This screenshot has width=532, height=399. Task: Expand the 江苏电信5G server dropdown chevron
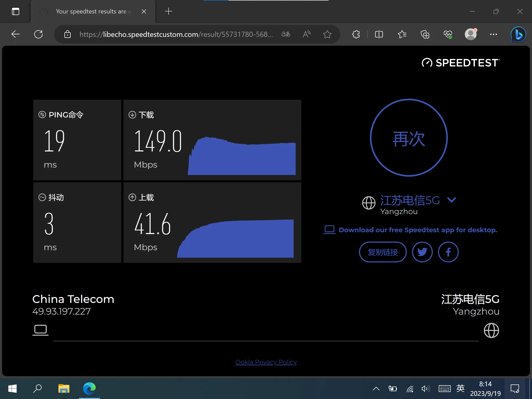coord(452,199)
